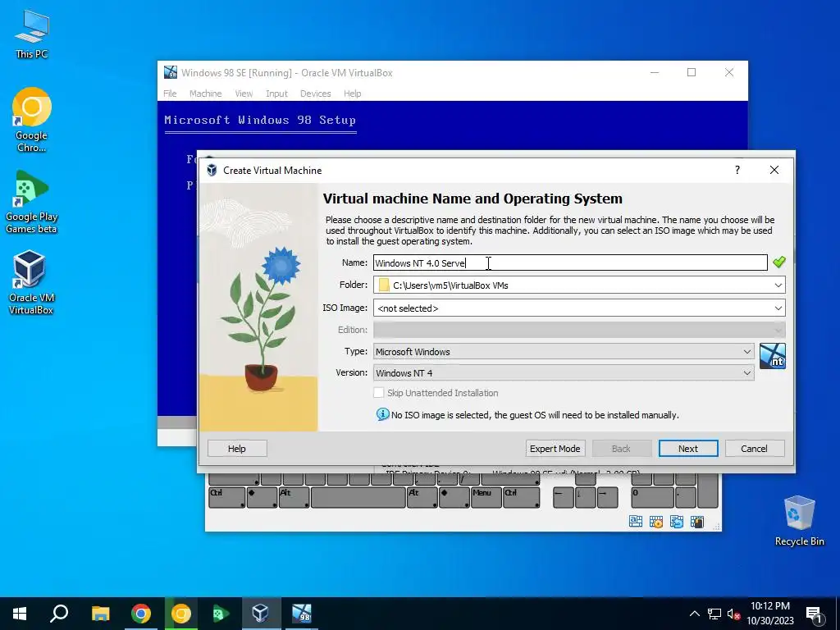Expand the ISO Image dropdown
This screenshot has height=630, width=840.
778,308
